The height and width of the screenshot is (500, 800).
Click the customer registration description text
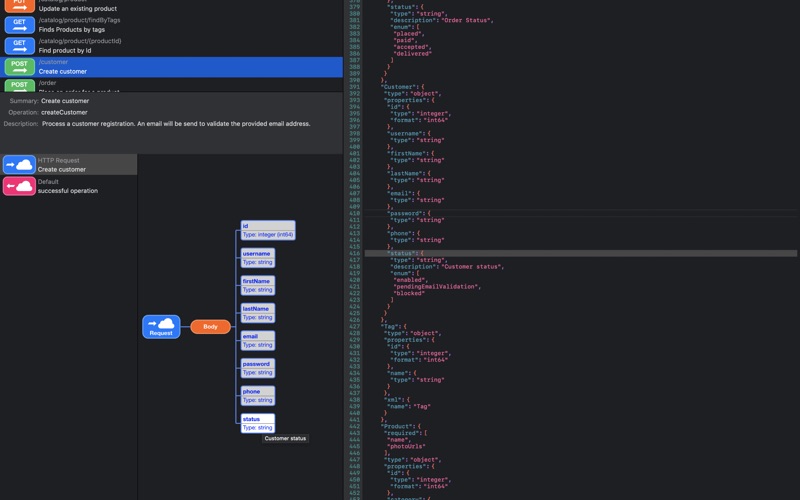point(176,124)
